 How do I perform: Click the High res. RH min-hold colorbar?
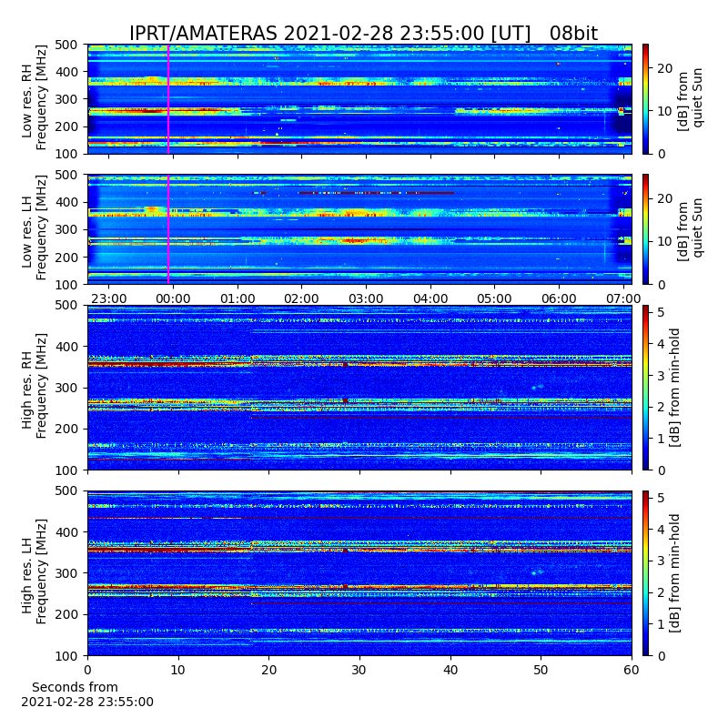pyautogui.click(x=646, y=388)
